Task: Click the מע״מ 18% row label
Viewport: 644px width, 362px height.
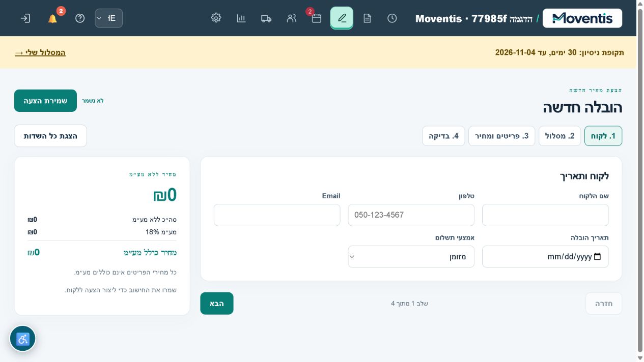Action: 161,232
